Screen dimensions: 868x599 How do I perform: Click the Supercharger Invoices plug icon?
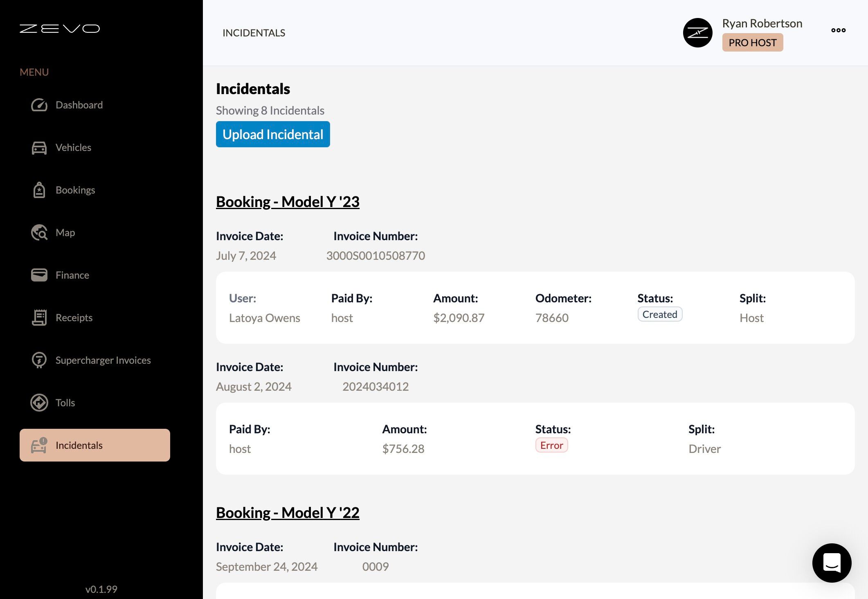point(39,360)
